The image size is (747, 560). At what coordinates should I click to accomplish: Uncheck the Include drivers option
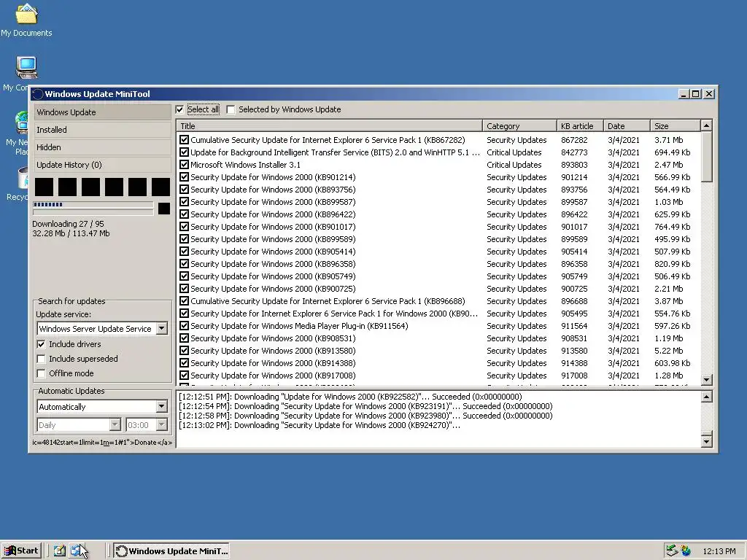click(42, 344)
